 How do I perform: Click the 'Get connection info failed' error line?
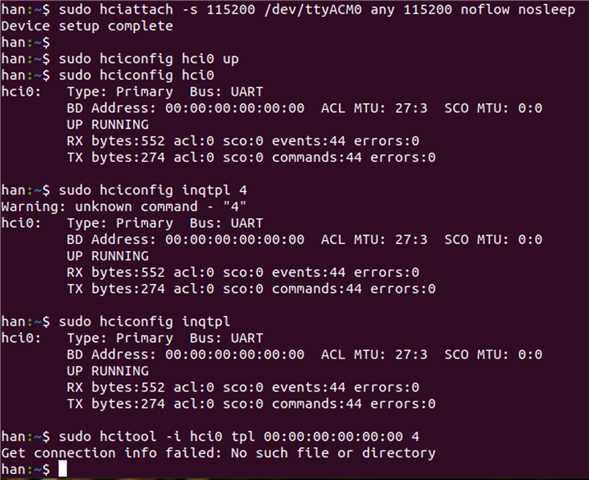click(x=218, y=453)
